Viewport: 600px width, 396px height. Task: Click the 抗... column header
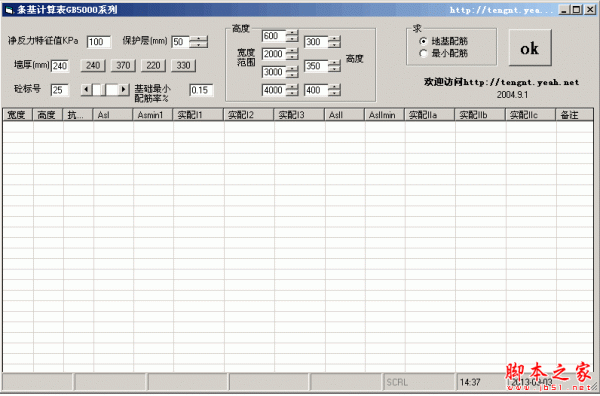78,115
